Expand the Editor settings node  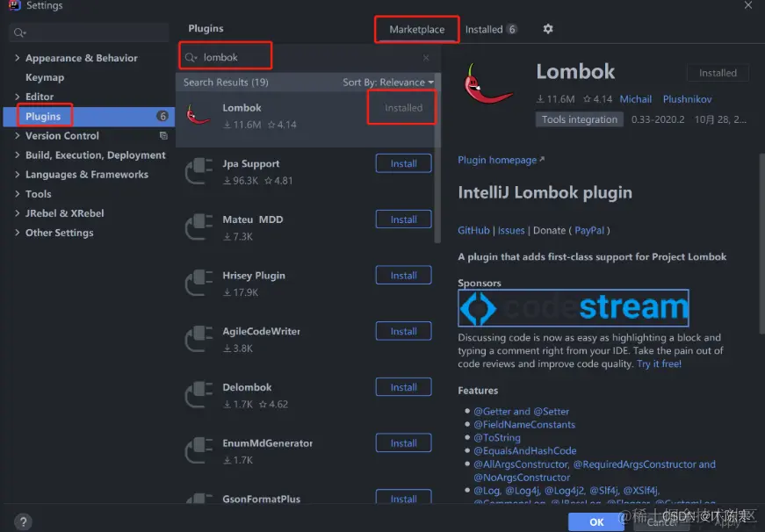tap(18, 97)
